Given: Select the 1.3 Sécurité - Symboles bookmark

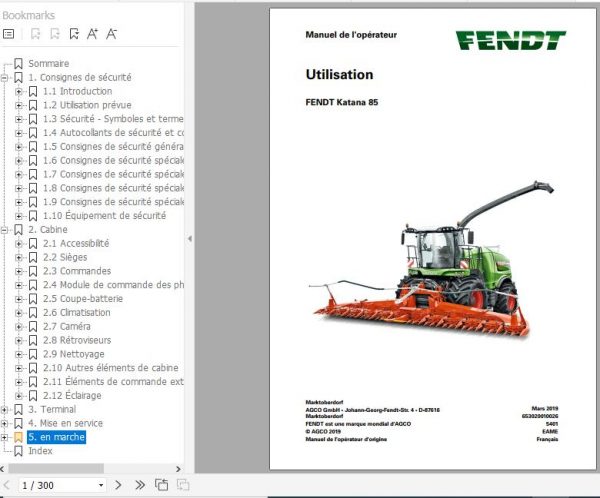Looking at the screenshot, I should click(113, 119).
